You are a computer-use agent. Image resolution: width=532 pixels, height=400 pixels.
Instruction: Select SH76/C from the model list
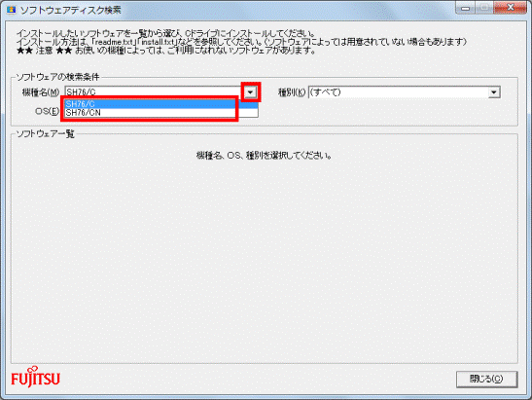coord(161,104)
